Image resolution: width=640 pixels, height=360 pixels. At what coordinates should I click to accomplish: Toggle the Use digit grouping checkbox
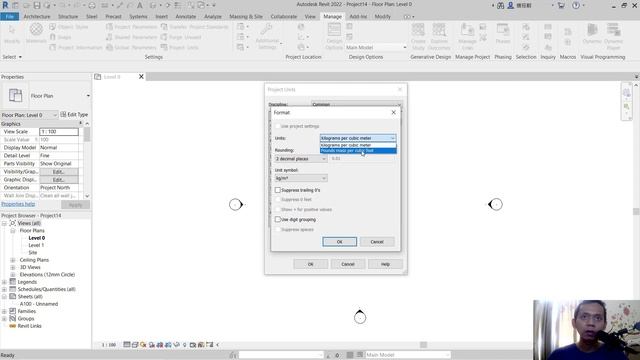click(x=278, y=220)
